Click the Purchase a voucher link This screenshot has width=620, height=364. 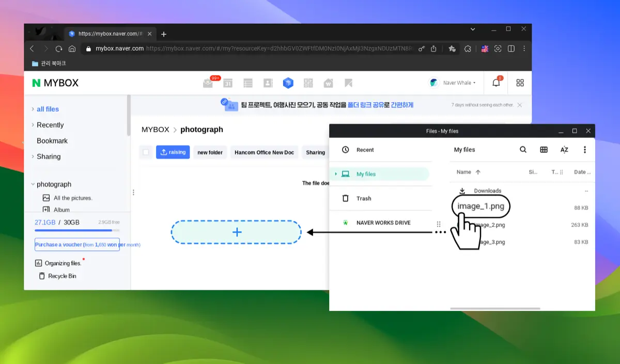point(76,245)
